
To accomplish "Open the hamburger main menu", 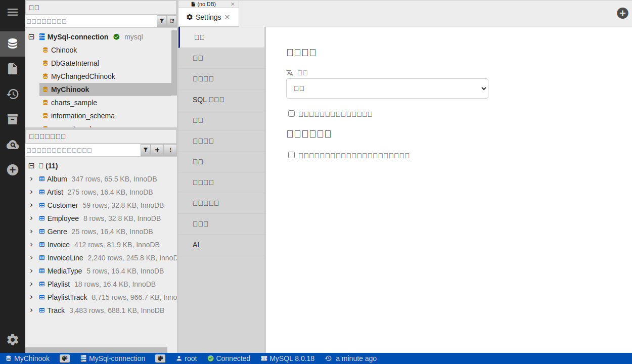I will [13, 12].
